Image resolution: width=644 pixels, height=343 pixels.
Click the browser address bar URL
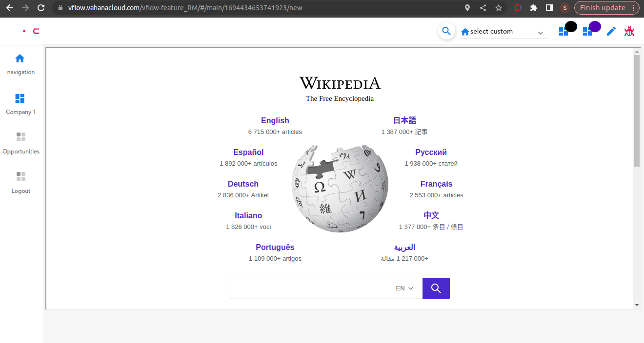(x=185, y=8)
